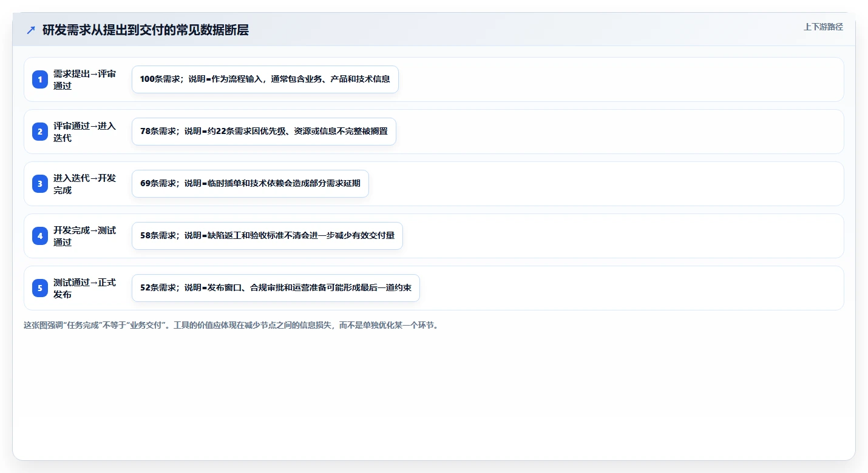
Task: Click the 52条需求 description box
Action: [x=276, y=288]
